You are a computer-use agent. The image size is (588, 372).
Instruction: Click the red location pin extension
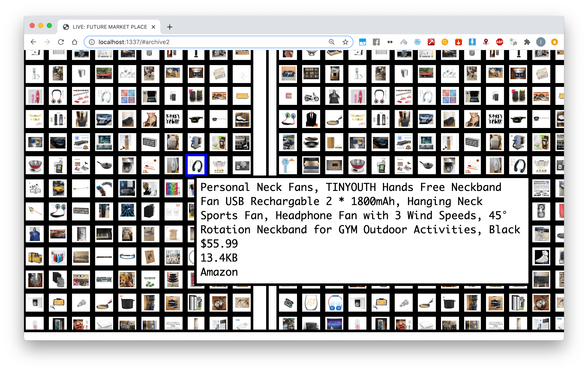pyautogui.click(x=486, y=42)
